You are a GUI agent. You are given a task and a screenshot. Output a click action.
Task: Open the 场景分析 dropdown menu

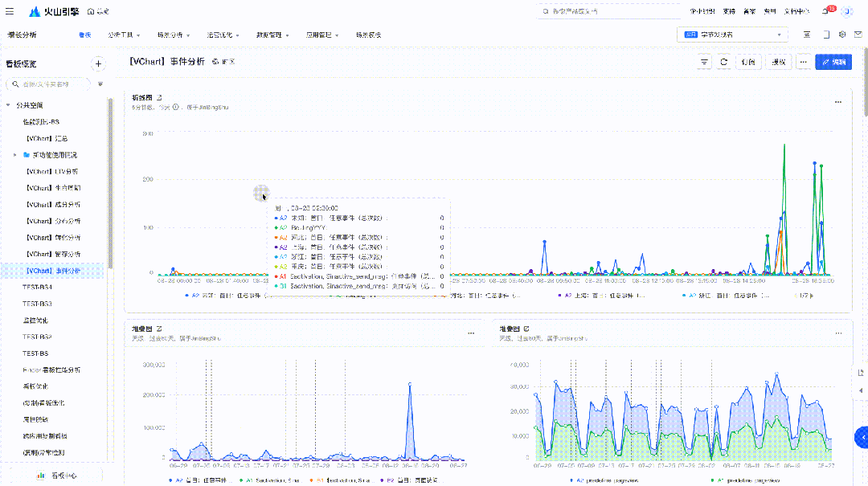point(174,35)
